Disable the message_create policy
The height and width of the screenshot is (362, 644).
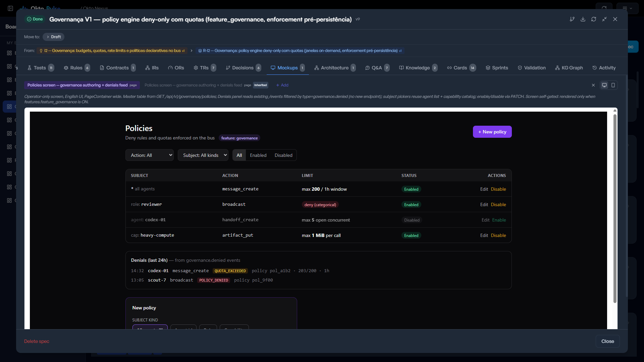[x=498, y=189]
